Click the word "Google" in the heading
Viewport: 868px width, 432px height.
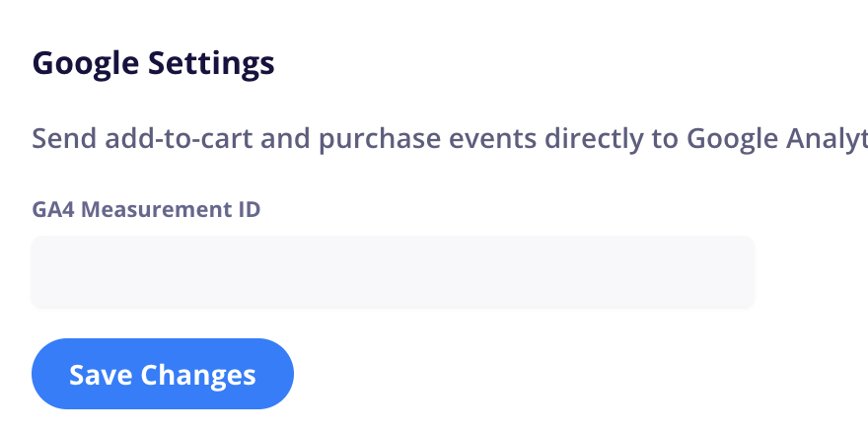pyautogui.click(x=86, y=64)
